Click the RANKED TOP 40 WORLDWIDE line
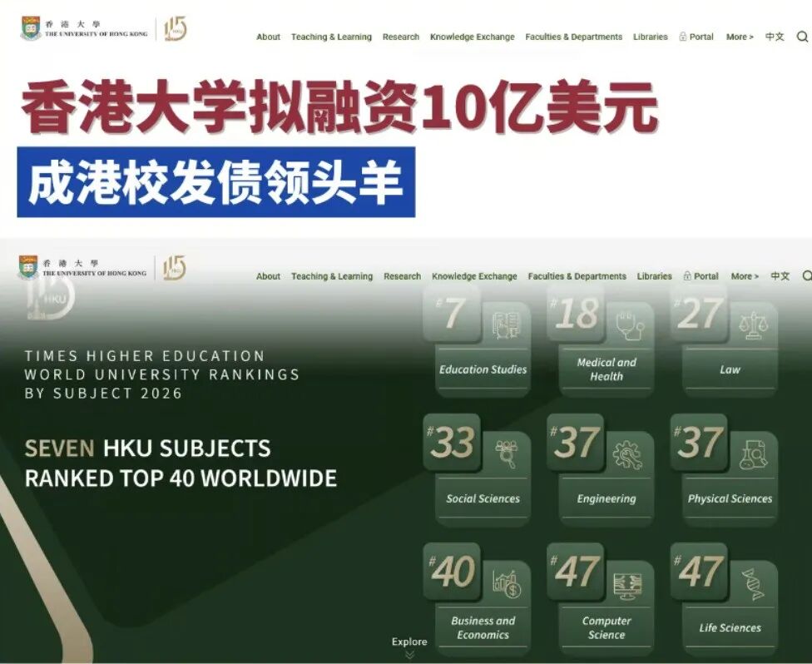812x664 pixels. tap(181, 478)
